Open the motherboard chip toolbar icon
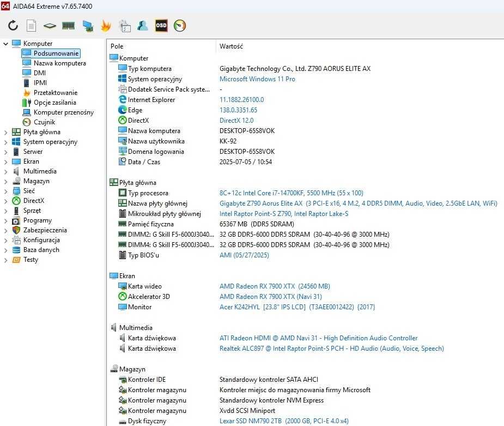 50,26
